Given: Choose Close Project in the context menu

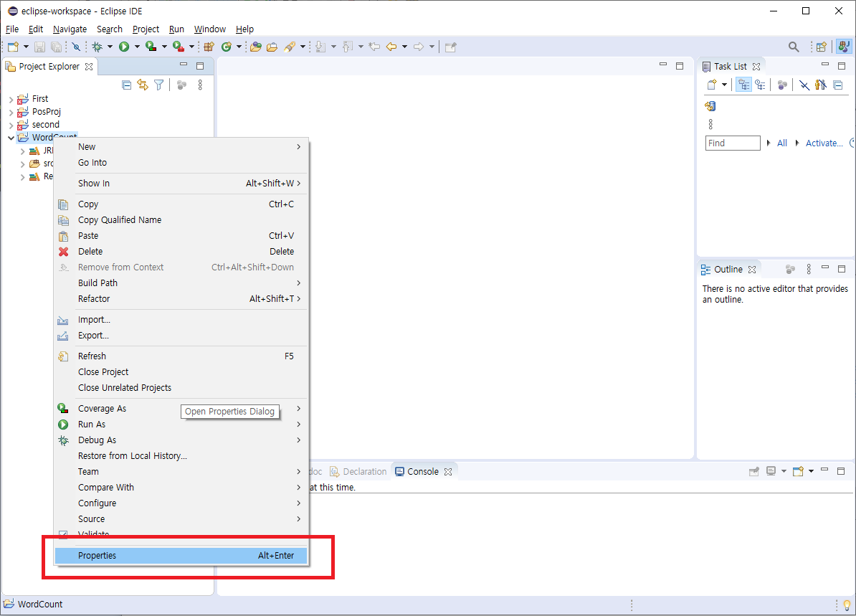Looking at the screenshot, I should point(181,372).
